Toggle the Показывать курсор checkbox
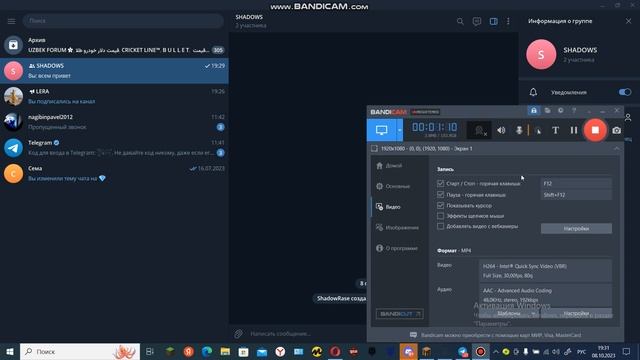This screenshot has height=360, width=640. (x=440, y=205)
